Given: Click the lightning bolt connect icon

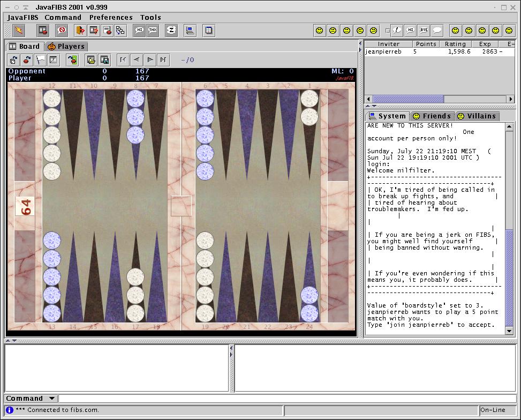Looking at the screenshot, I should pyautogui.click(x=19, y=31).
